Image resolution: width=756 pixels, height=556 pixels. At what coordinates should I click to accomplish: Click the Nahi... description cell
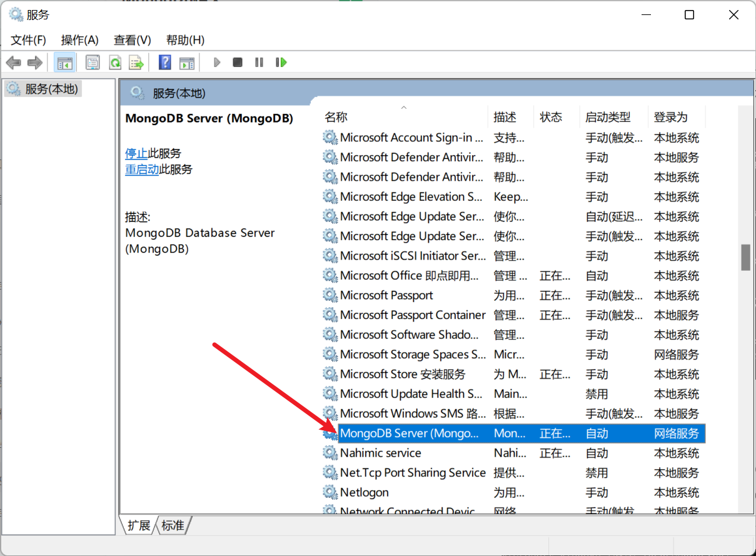[510, 453]
